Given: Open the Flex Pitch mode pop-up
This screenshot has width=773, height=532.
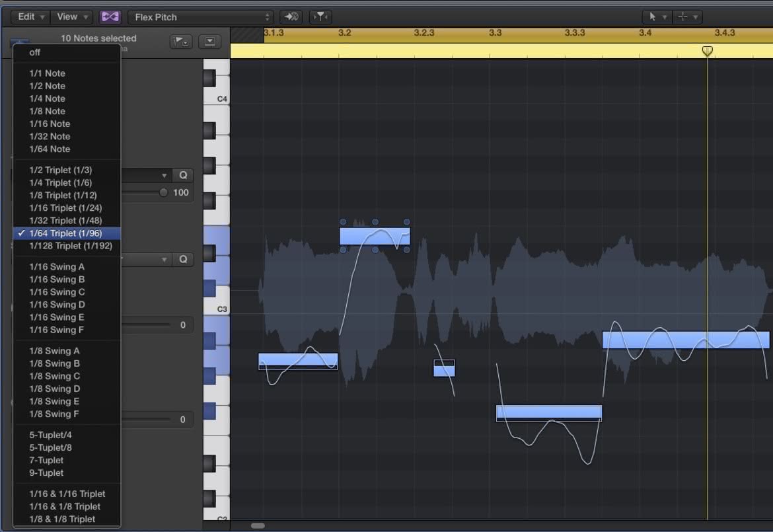Looking at the screenshot, I should pos(201,17).
